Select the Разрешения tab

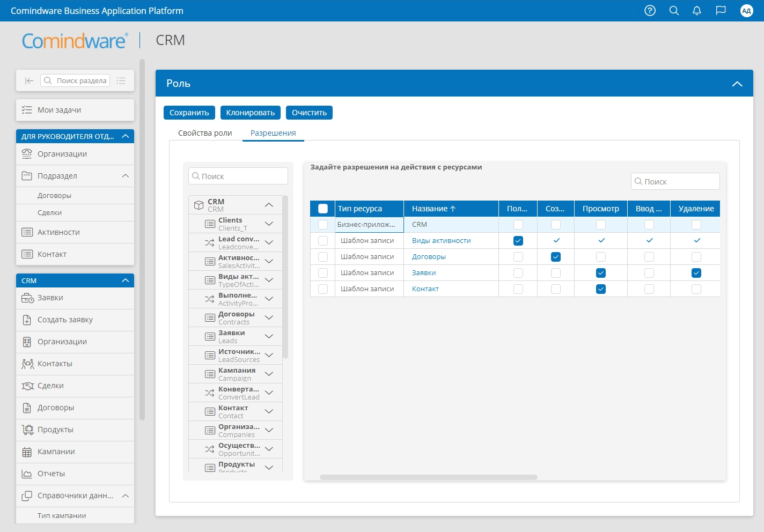[x=273, y=133]
